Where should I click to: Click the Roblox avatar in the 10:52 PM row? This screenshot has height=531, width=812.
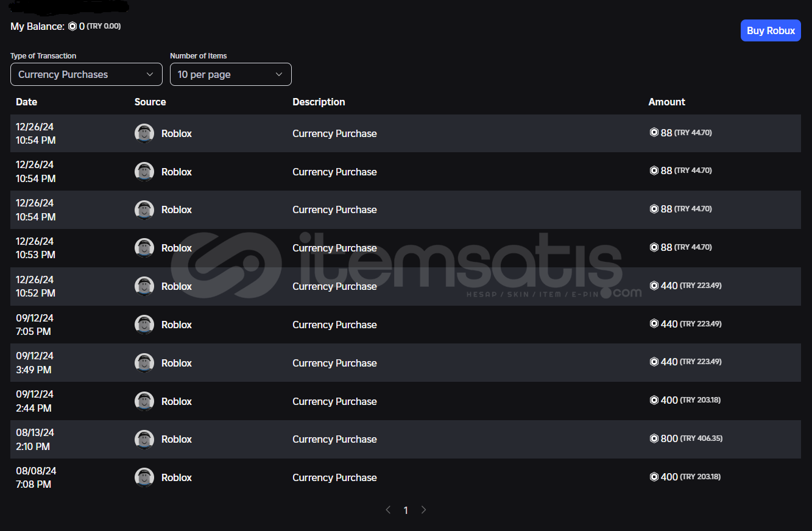click(144, 286)
